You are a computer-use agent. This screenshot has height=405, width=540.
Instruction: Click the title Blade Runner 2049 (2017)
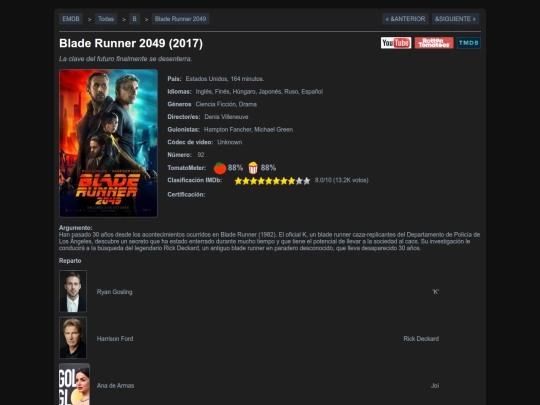(131, 43)
